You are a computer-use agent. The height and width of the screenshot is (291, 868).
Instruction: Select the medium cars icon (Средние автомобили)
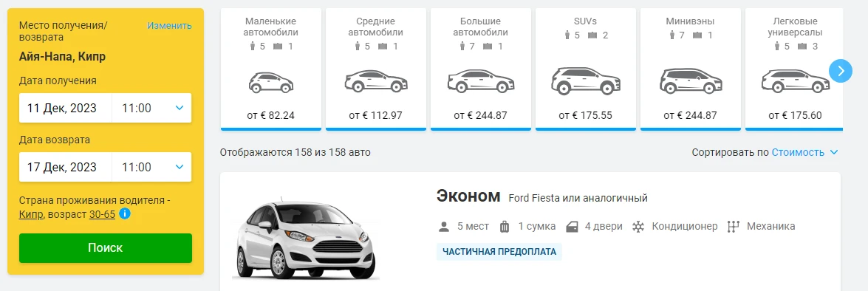376,82
